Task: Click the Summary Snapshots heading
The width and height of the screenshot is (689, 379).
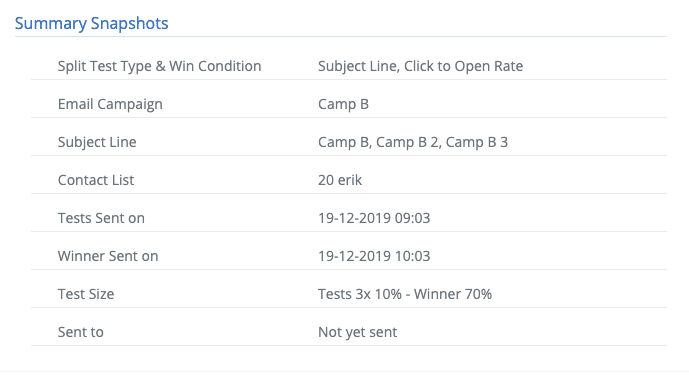Action: [91, 23]
